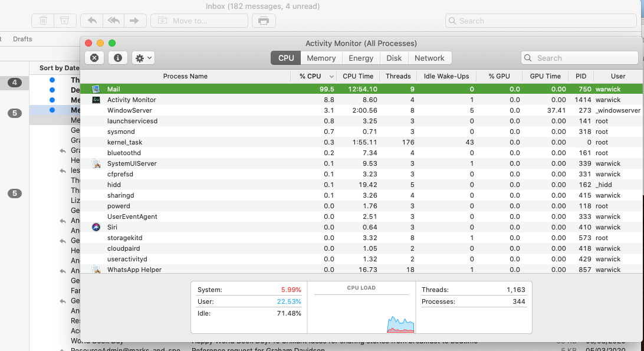
Task: Switch to the Network tab
Action: [x=429, y=58]
